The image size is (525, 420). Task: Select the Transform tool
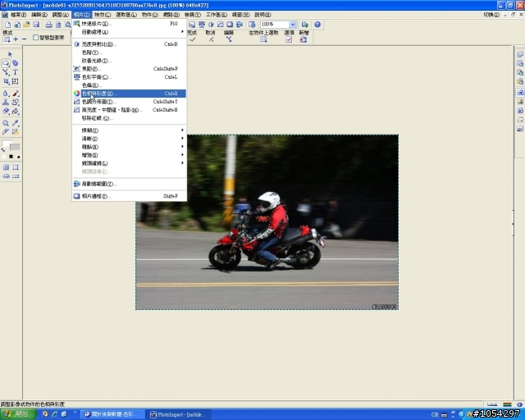tap(15, 81)
